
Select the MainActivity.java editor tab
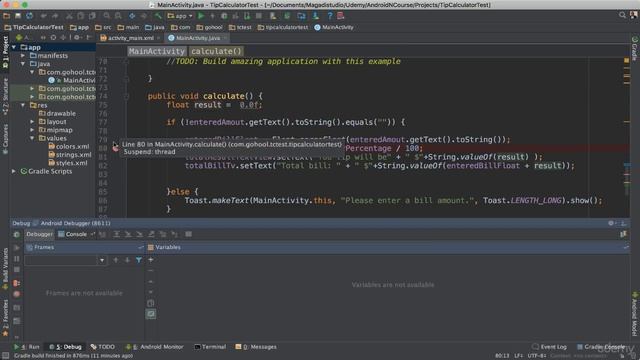198,38
